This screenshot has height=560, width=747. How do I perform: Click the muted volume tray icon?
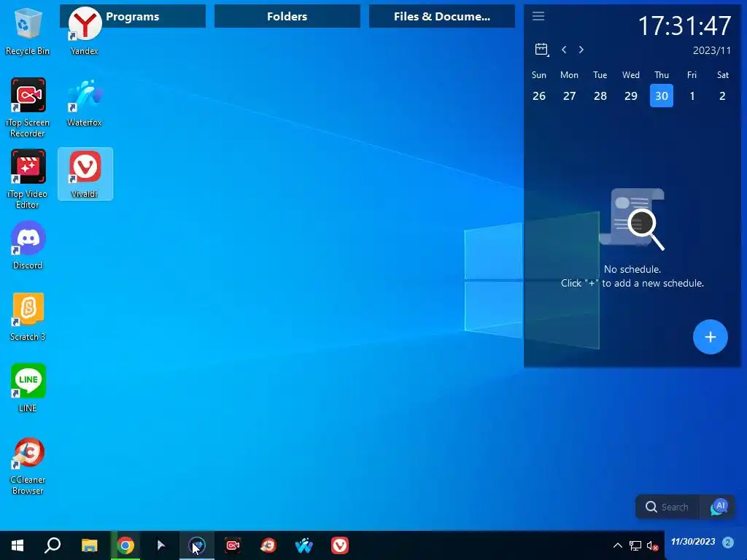(x=653, y=545)
